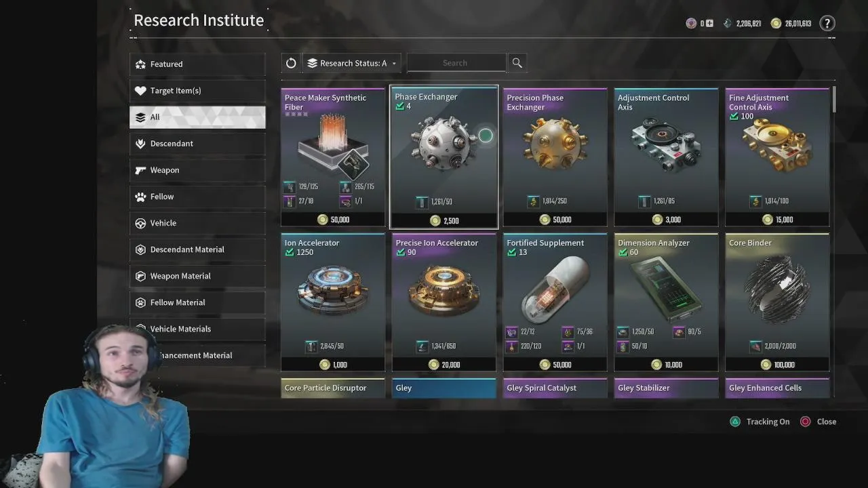Toggle Tracking On with triangle prompt
868x488 pixels.
(x=759, y=422)
